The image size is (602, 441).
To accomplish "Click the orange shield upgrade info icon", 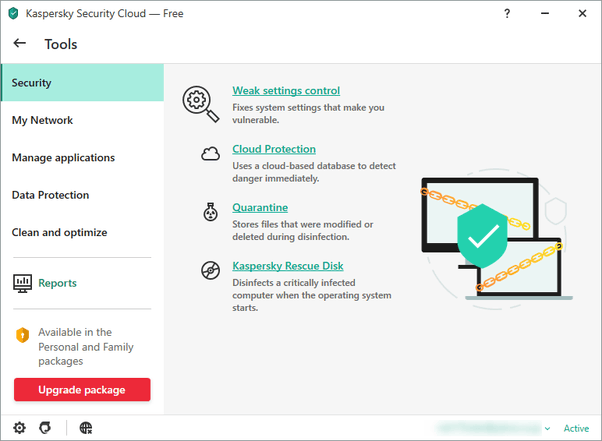I will tap(23, 335).
